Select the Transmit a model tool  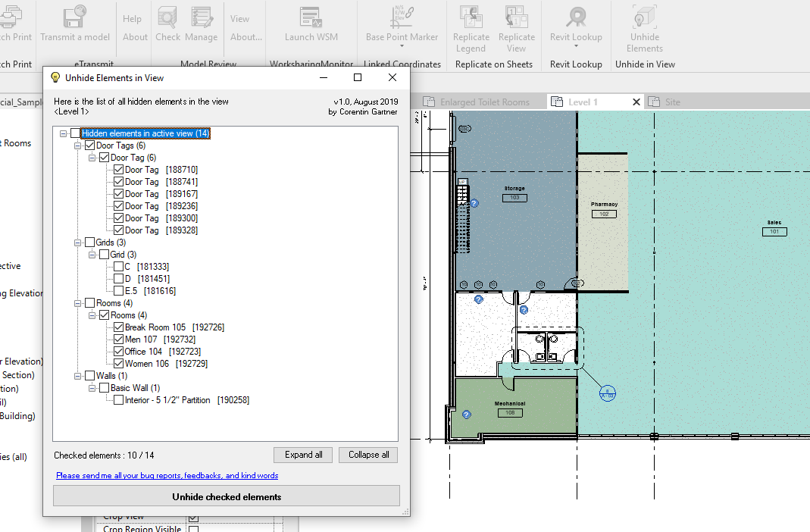[x=75, y=23]
